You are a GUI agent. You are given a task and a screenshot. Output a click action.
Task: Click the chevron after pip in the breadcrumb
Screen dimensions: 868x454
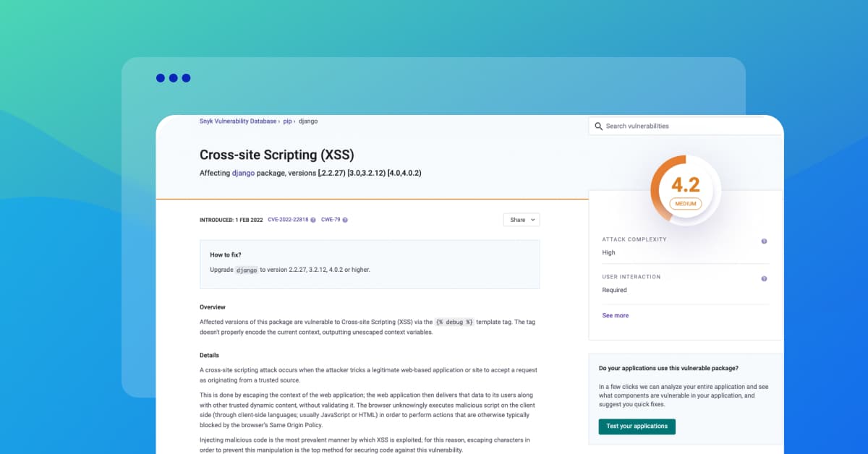pos(294,121)
